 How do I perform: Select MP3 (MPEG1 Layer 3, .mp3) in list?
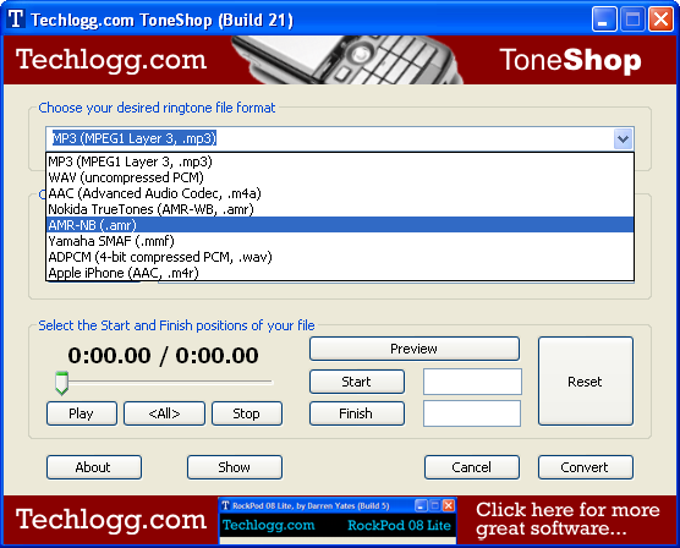pos(340,162)
